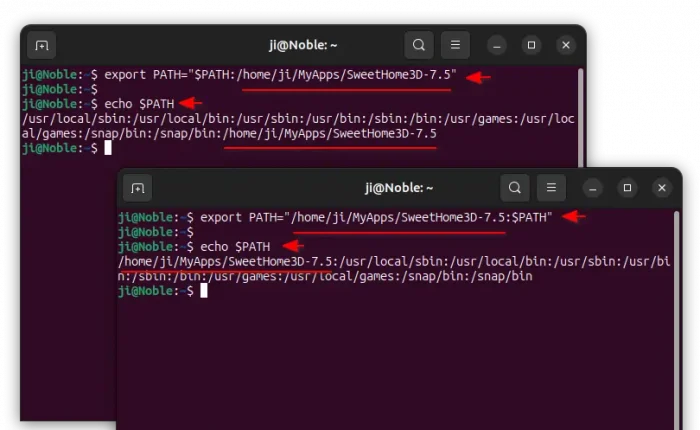Click /usr/local/sbin output line in back terminal
Screen dimensions: 700x430
tap(298, 119)
